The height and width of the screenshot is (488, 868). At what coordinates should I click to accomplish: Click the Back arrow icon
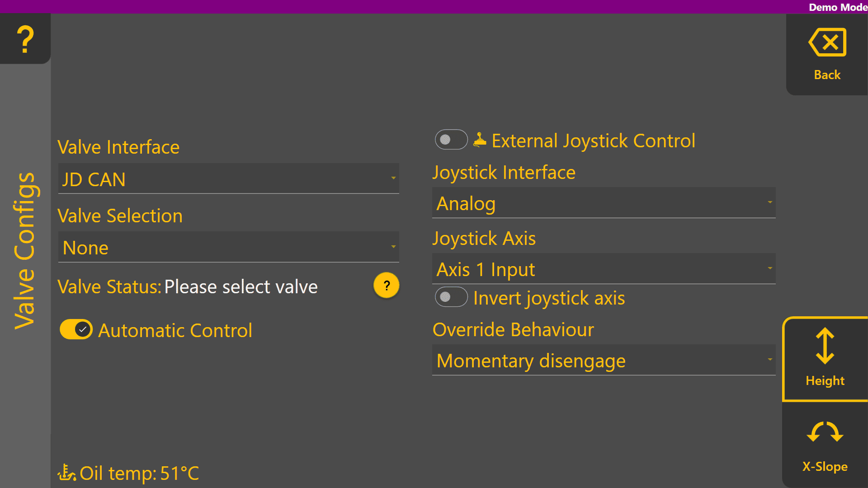827,42
